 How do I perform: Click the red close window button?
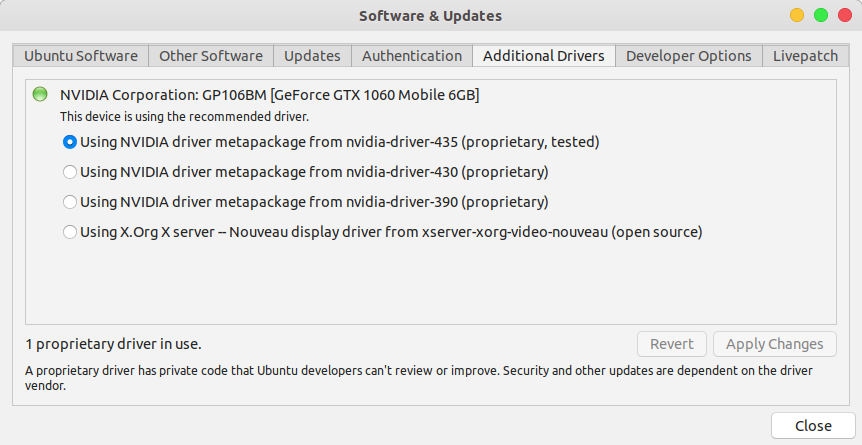(x=844, y=15)
